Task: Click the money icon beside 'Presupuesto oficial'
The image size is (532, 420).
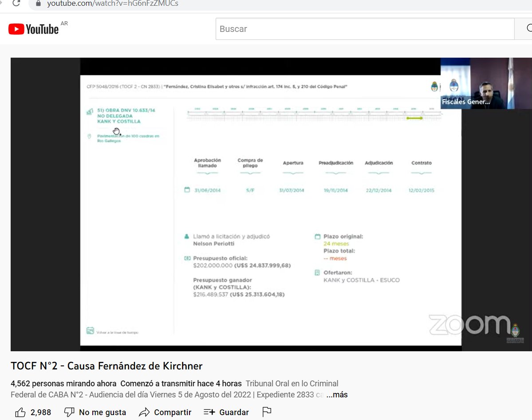Action: (x=187, y=258)
